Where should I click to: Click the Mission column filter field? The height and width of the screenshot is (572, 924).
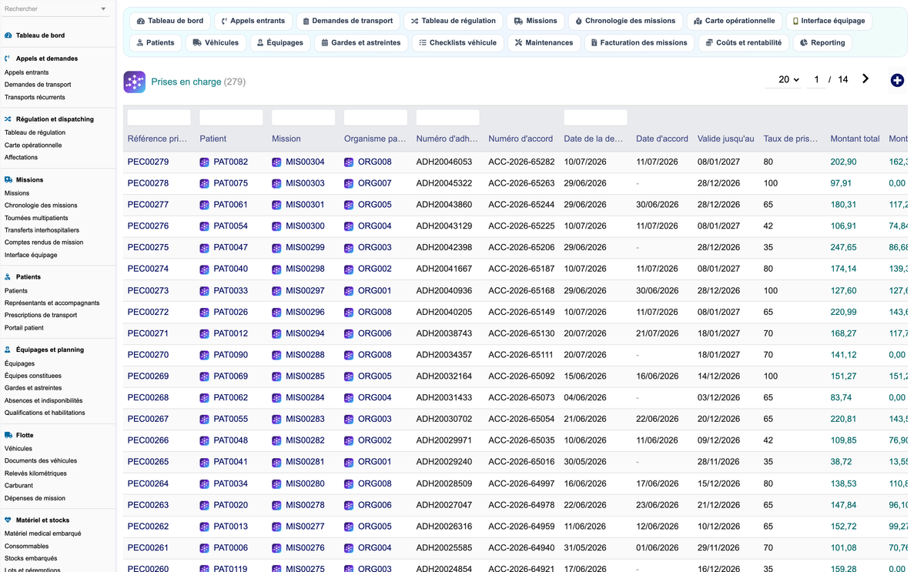(303, 118)
